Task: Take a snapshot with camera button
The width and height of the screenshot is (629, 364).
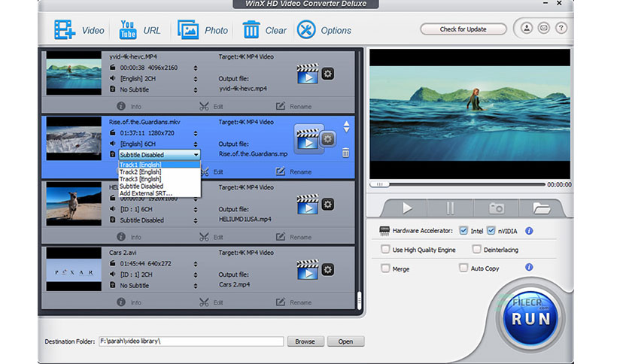Action: coord(497,208)
